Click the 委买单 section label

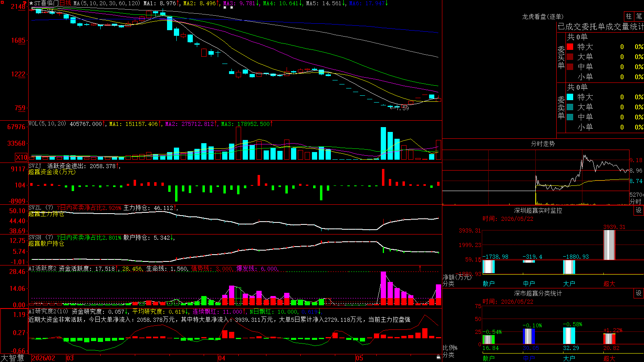click(x=561, y=57)
